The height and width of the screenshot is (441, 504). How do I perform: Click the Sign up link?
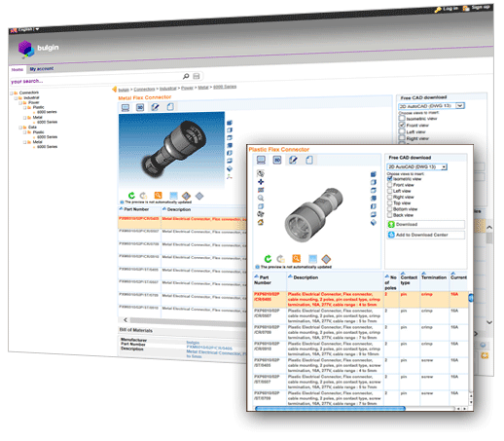[477, 8]
